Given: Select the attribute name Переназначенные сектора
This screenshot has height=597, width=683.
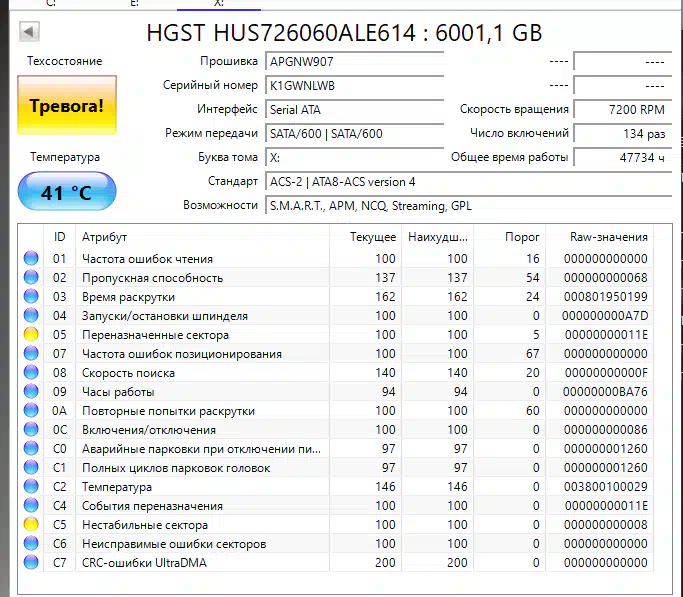Looking at the screenshot, I should tap(156, 335).
